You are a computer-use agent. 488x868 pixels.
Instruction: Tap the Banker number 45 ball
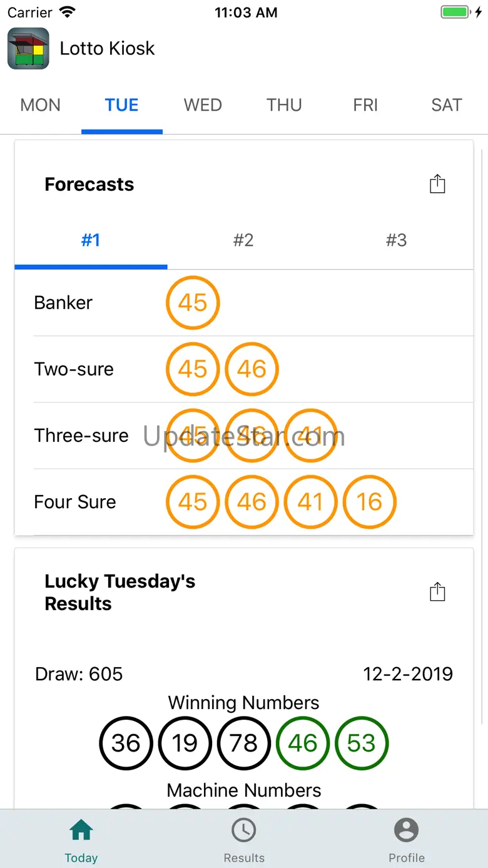(193, 303)
